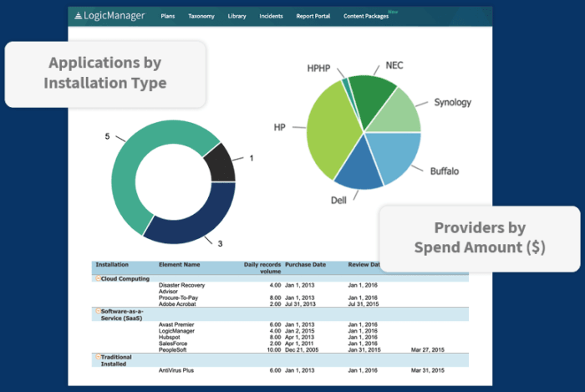Image resolution: width=585 pixels, height=392 pixels.
Task: Select the AntiVirus Plus row
Action: 280,370
